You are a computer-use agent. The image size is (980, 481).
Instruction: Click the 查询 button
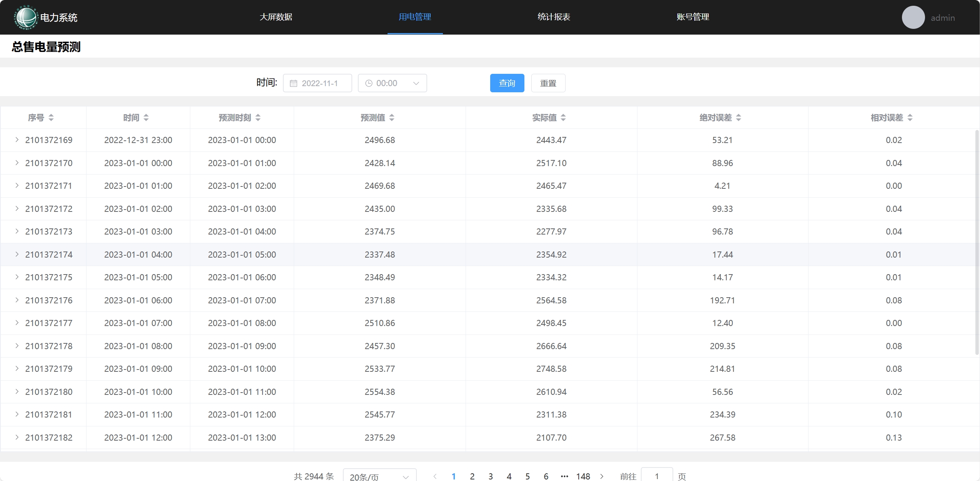coord(507,83)
